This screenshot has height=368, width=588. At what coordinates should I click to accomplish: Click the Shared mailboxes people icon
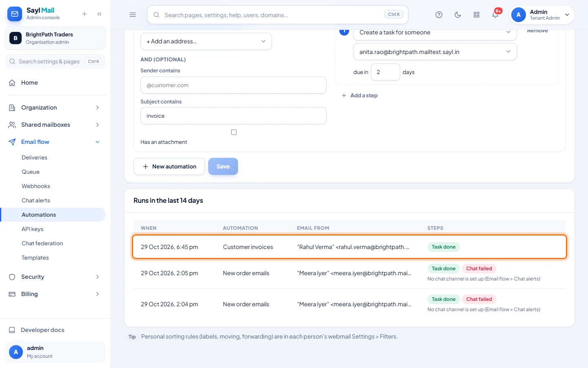tap(12, 125)
